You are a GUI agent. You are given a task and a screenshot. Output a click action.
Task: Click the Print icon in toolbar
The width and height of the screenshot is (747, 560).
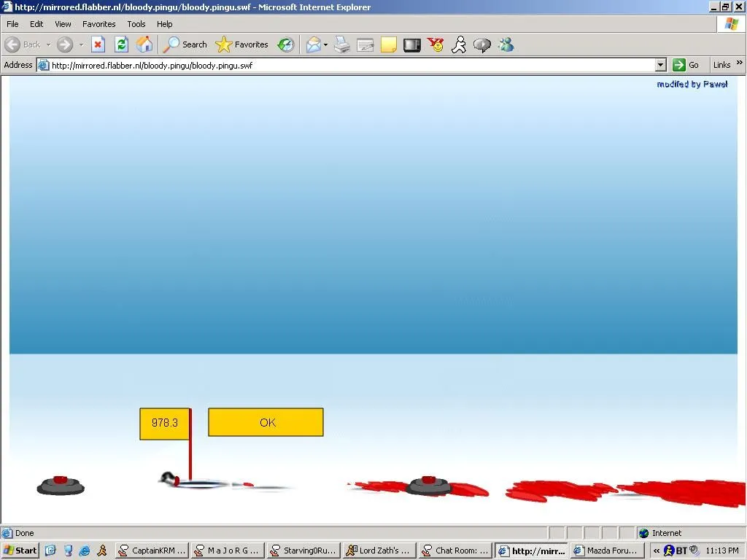pos(342,44)
